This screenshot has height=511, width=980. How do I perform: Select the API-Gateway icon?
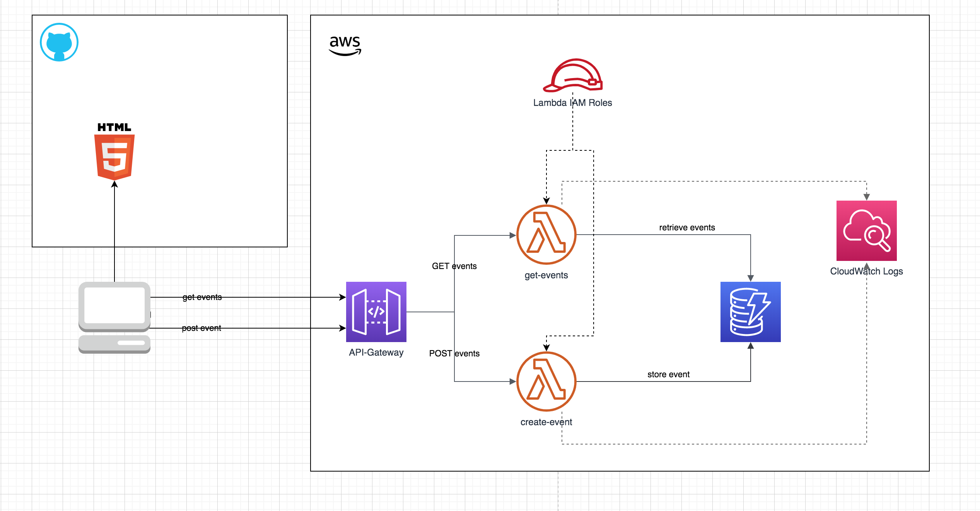(x=376, y=312)
